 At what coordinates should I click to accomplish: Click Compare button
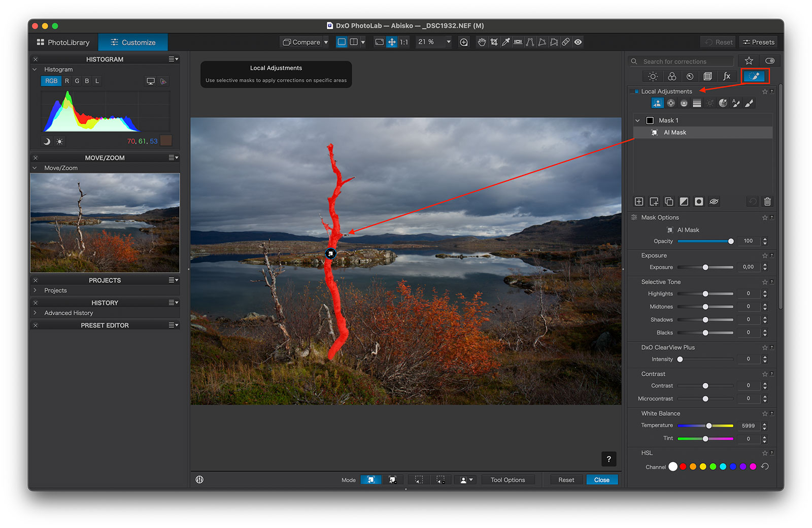pyautogui.click(x=301, y=42)
